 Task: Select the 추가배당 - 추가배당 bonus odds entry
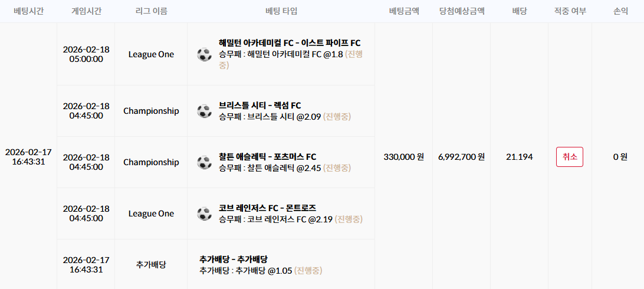point(234,260)
